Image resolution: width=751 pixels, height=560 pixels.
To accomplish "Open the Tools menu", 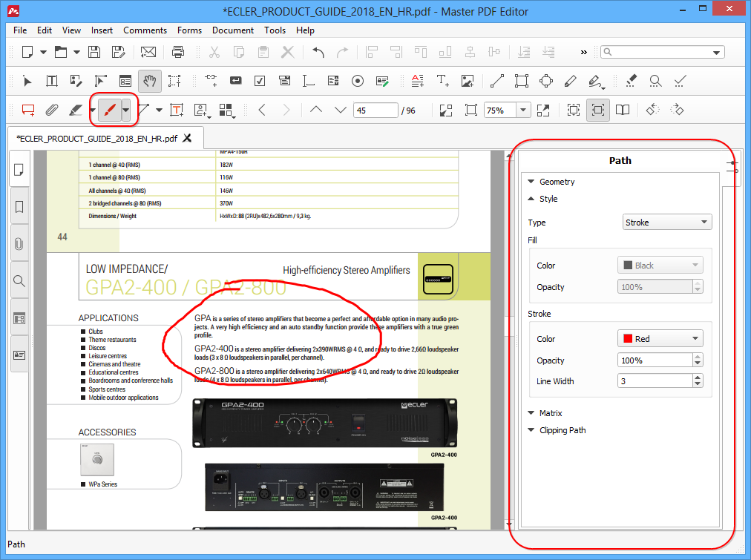I will 275,30.
